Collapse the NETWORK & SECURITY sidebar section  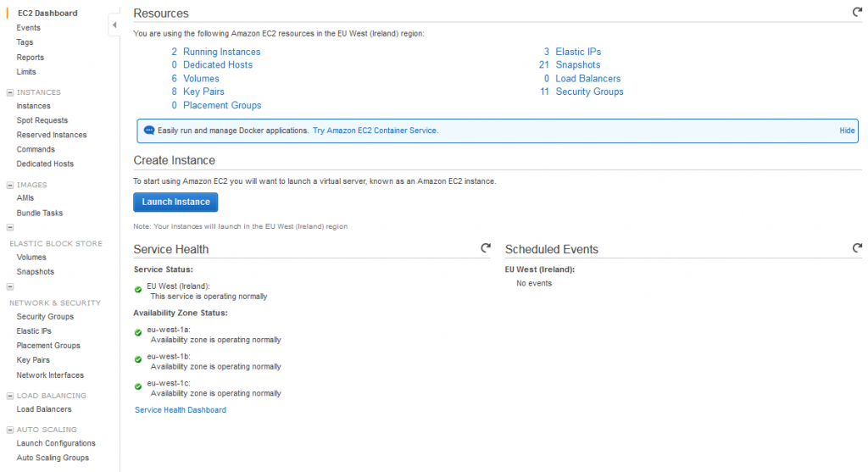coord(10,286)
